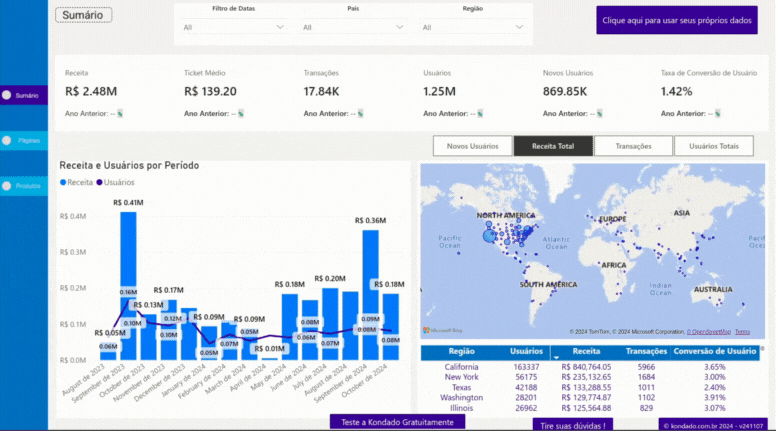Open the País filter dropdown

[353, 27]
